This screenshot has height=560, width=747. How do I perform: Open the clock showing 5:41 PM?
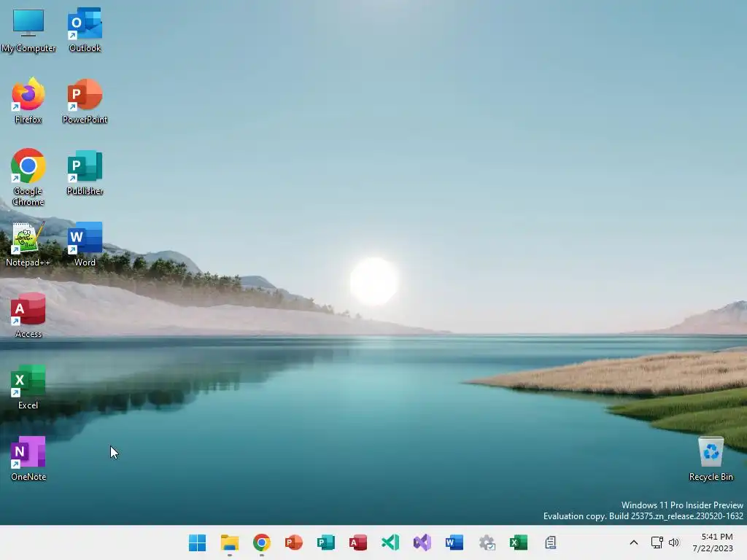click(713, 542)
